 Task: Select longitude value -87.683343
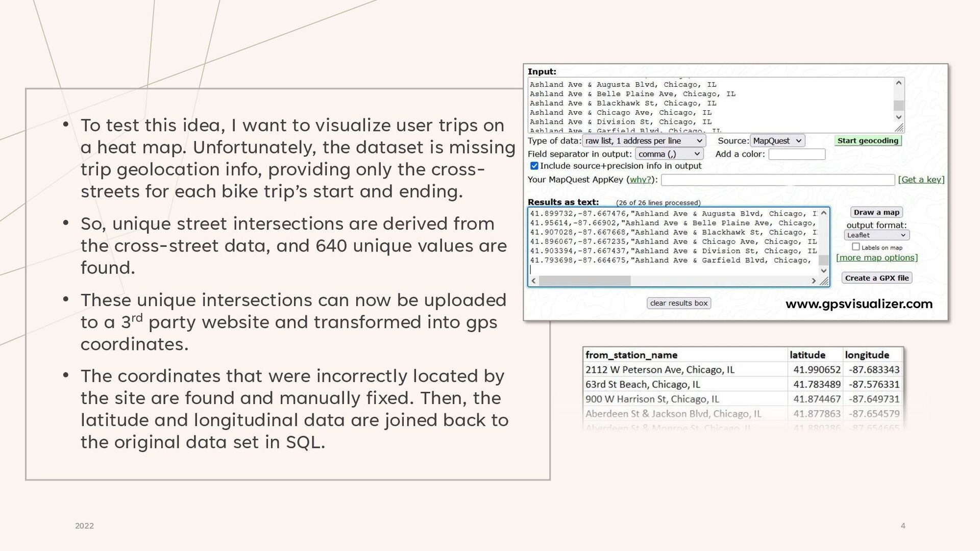[x=874, y=370]
